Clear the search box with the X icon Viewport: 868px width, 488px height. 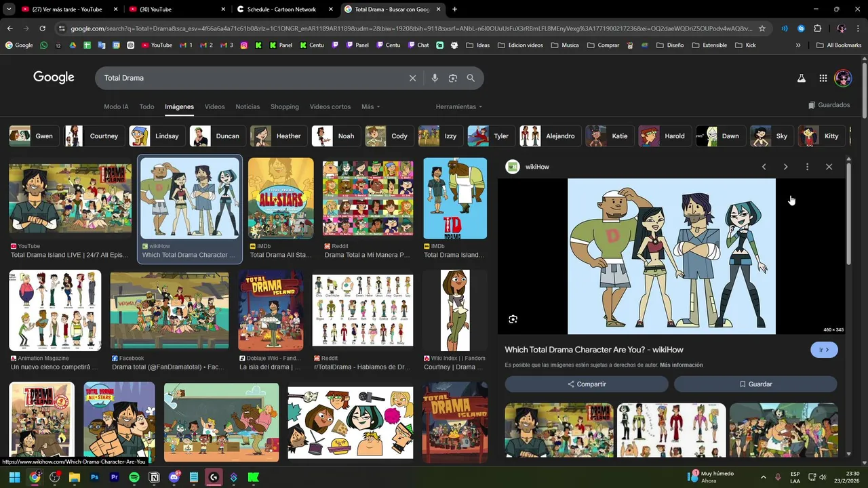412,78
